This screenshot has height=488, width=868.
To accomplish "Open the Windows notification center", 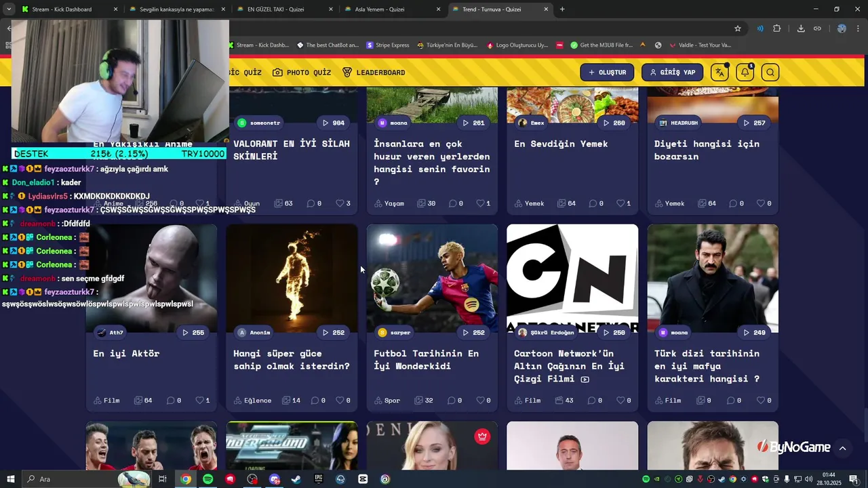I will [x=854, y=479].
